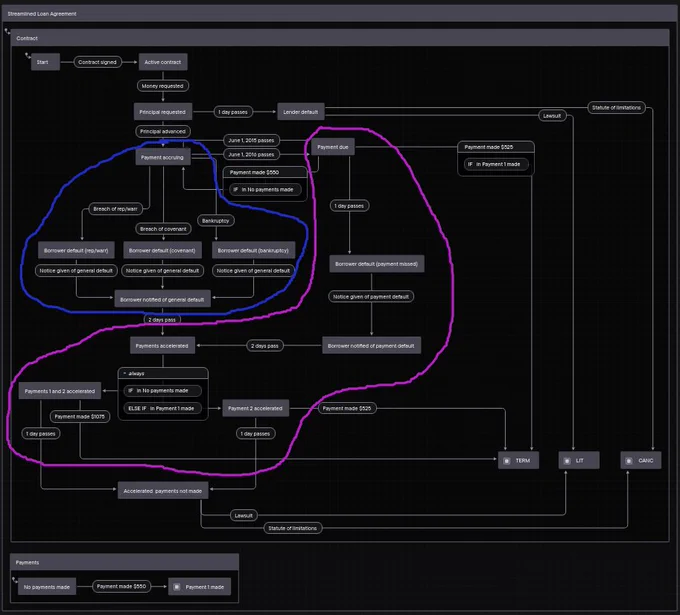The image size is (680, 615).
Task: Select Payments 1 and 2 accelerated state
Action: click(60, 391)
